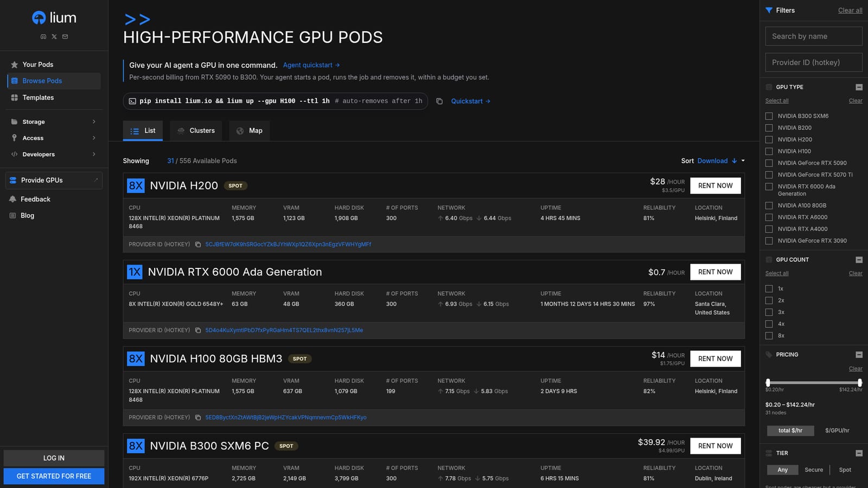Image resolution: width=868 pixels, height=488 pixels.
Task: Collapse the GPU COUNT filter section
Action: (x=859, y=260)
